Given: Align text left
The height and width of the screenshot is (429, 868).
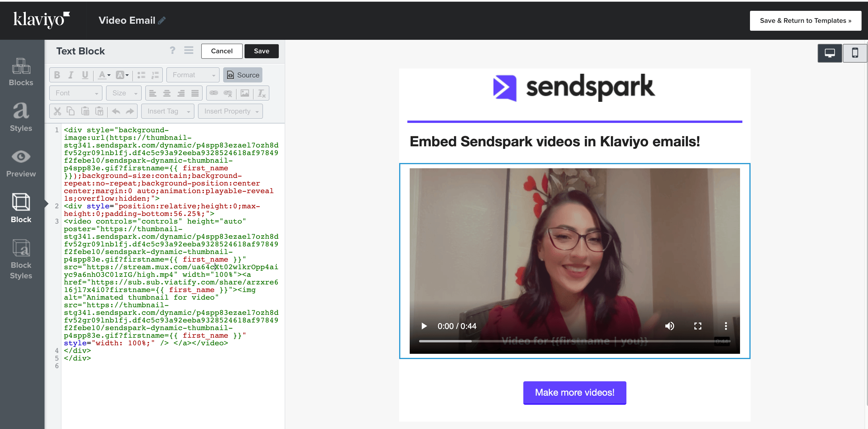Looking at the screenshot, I should click(x=153, y=93).
